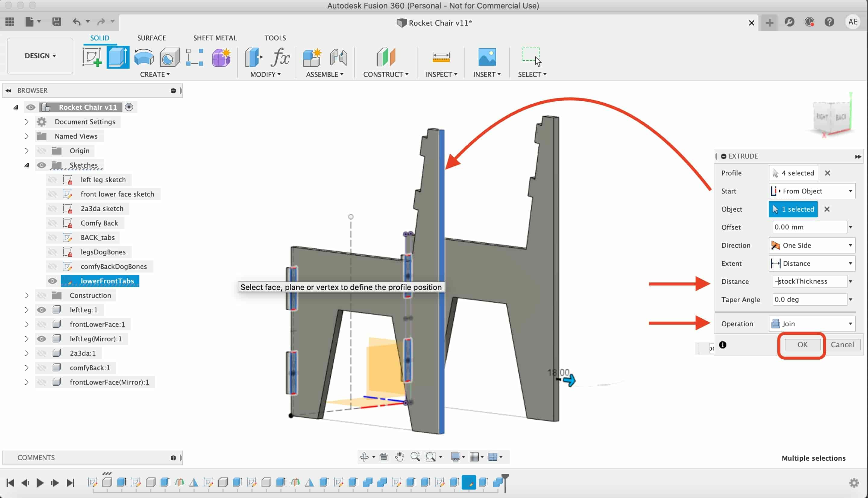
Task: Click the Distance input field
Action: tap(810, 281)
